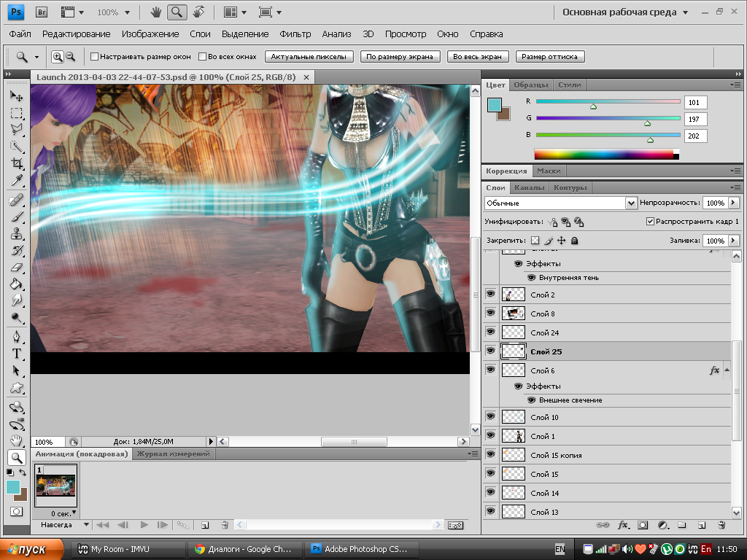Click the delete layer trash icon

click(x=721, y=524)
